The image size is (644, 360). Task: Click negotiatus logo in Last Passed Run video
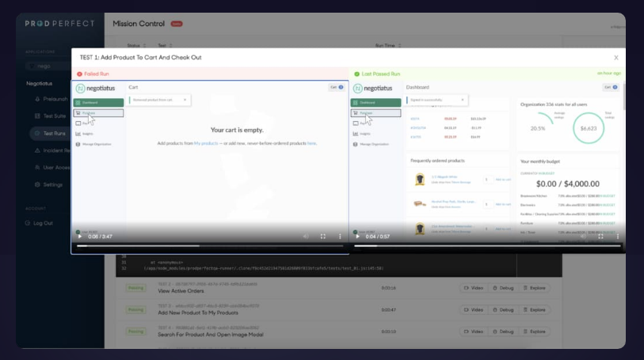point(372,88)
